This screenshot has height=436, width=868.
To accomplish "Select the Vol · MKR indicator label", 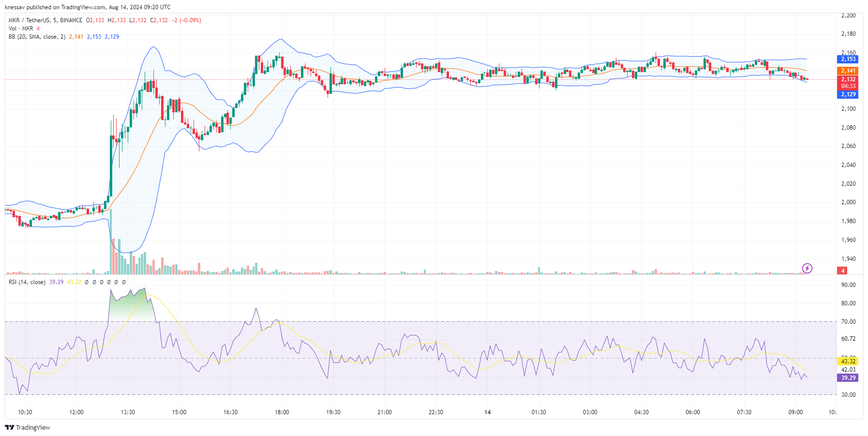I will [21, 29].
